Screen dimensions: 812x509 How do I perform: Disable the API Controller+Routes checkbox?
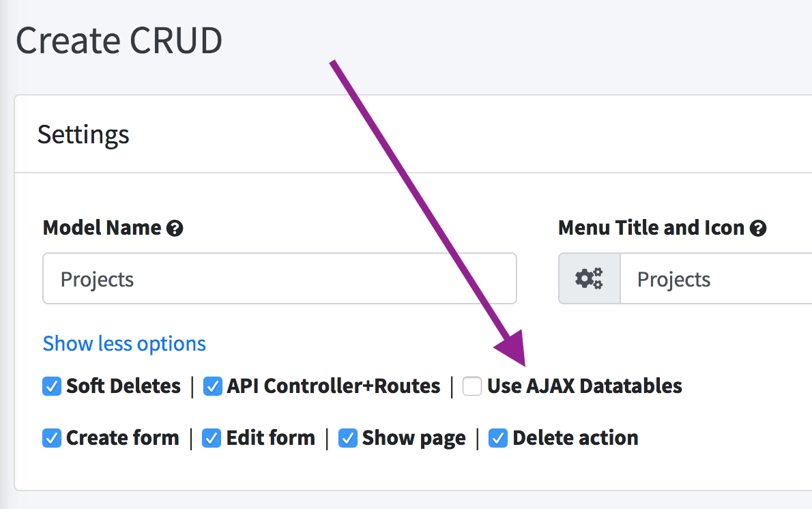click(x=213, y=386)
